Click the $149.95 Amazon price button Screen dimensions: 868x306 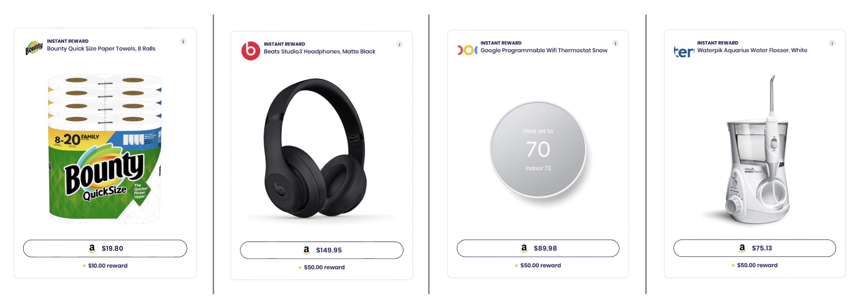coord(321,250)
